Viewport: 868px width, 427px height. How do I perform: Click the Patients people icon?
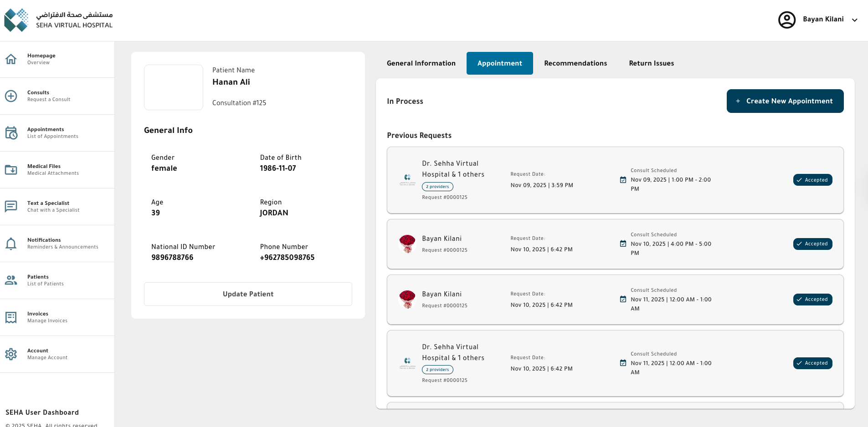coord(11,280)
